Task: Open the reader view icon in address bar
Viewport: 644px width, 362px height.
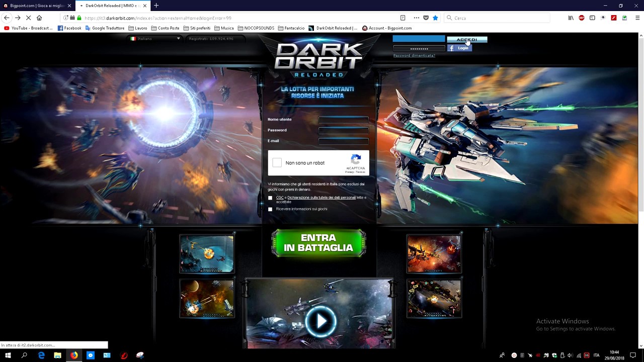Action: click(403, 18)
